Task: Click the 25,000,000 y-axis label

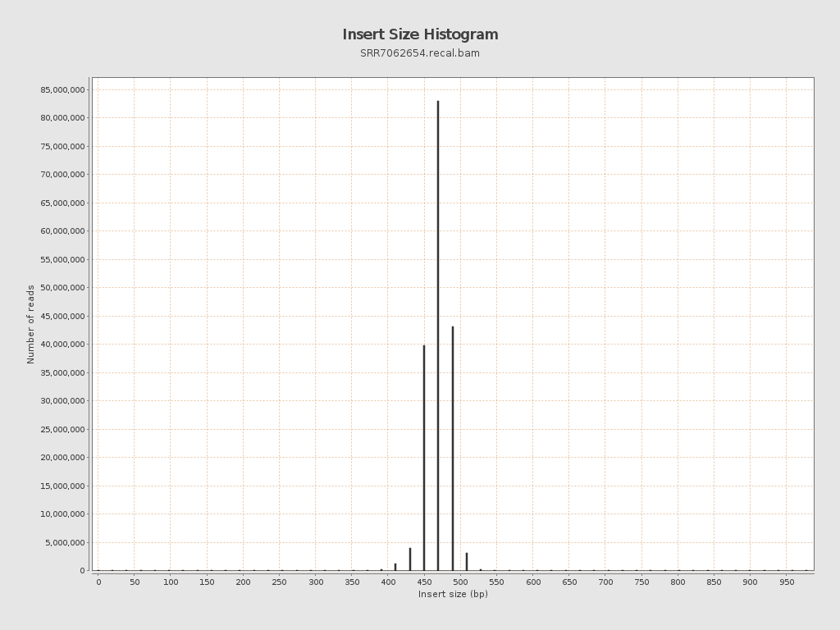Action: (x=62, y=429)
